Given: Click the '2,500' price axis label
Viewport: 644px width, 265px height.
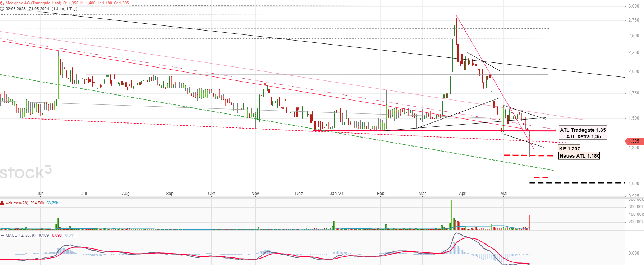Looking at the screenshot, I should pyautogui.click(x=634, y=36).
